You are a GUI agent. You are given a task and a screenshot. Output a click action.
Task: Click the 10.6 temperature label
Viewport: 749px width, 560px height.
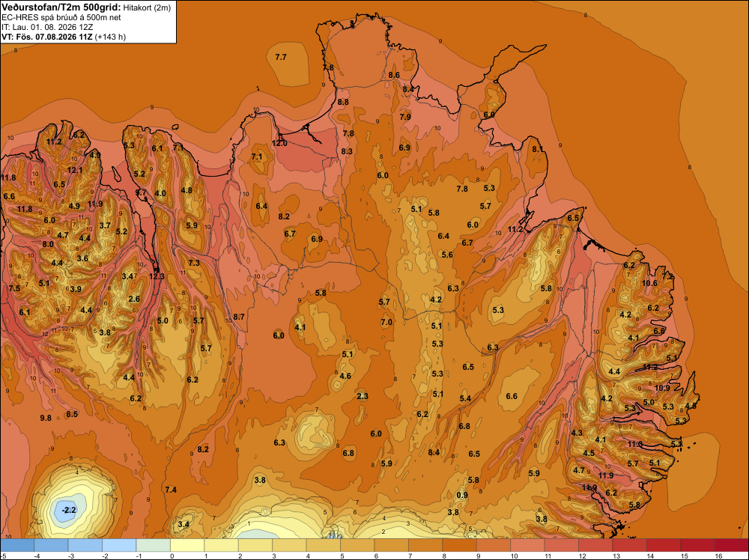(649, 283)
